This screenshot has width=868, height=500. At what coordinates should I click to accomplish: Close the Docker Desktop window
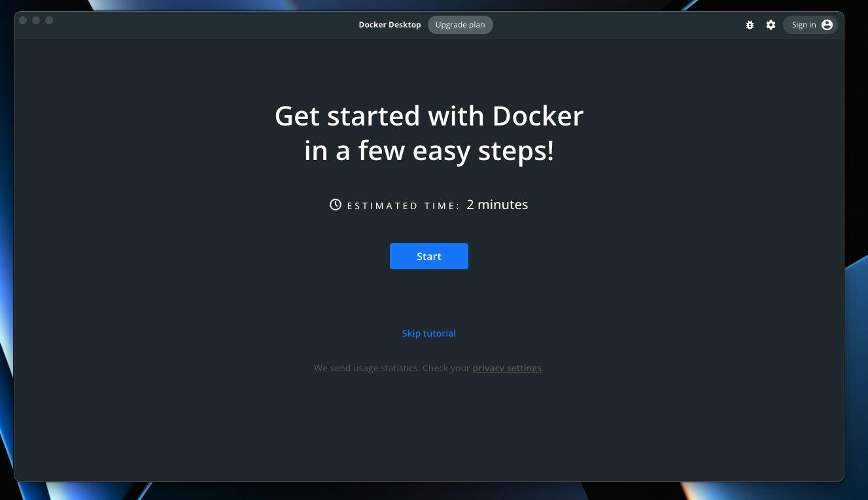(x=23, y=20)
